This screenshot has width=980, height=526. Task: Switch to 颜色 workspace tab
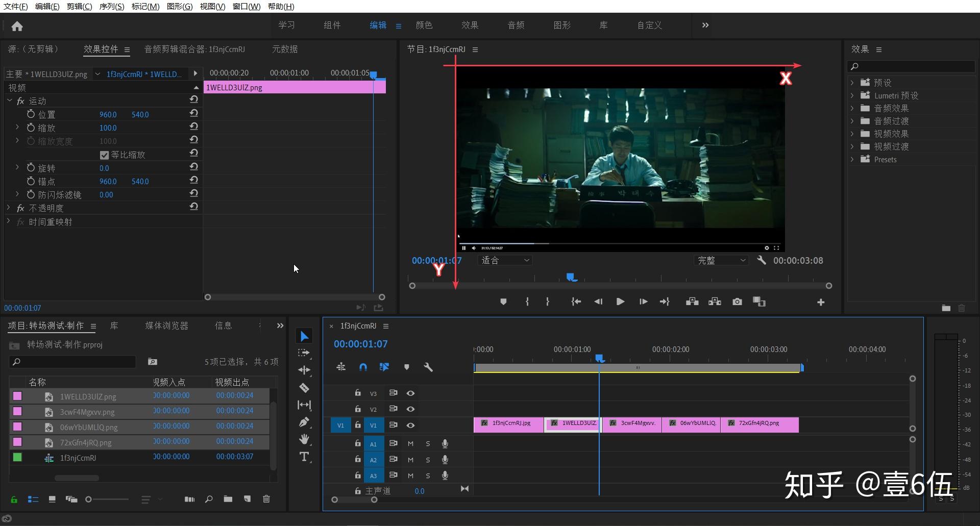(x=424, y=25)
